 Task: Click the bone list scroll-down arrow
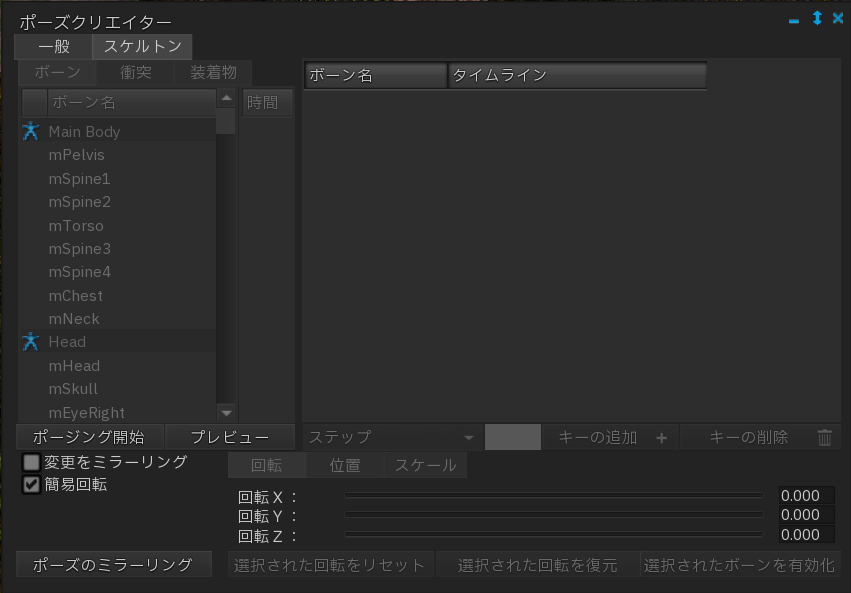coord(226,413)
